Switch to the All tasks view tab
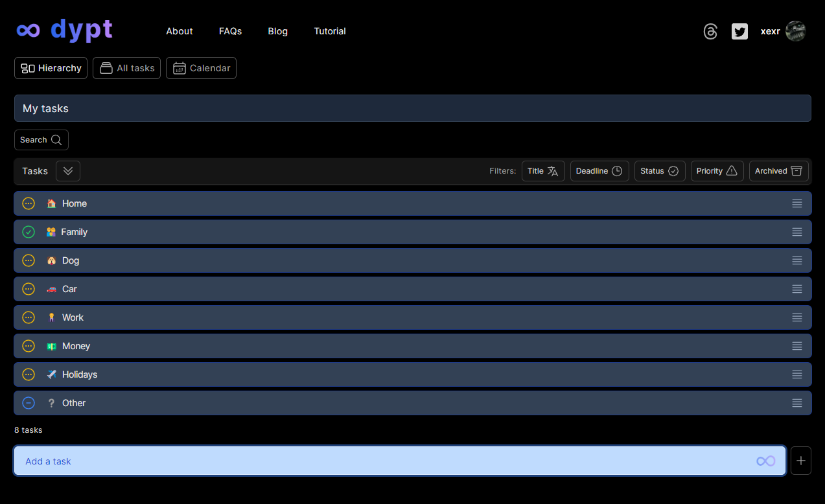The height and width of the screenshot is (504, 825). [x=126, y=68]
